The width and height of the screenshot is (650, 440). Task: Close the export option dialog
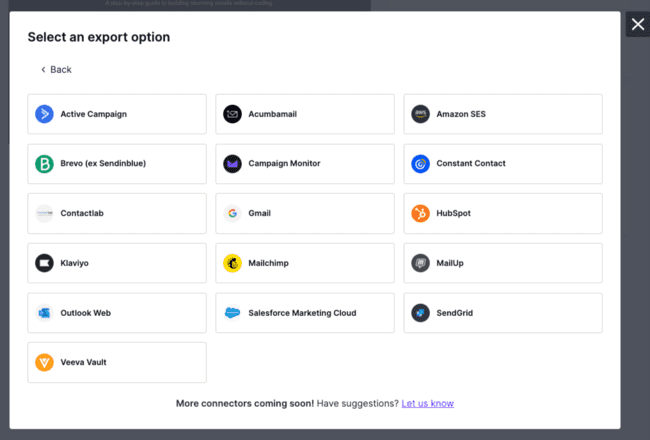point(638,24)
